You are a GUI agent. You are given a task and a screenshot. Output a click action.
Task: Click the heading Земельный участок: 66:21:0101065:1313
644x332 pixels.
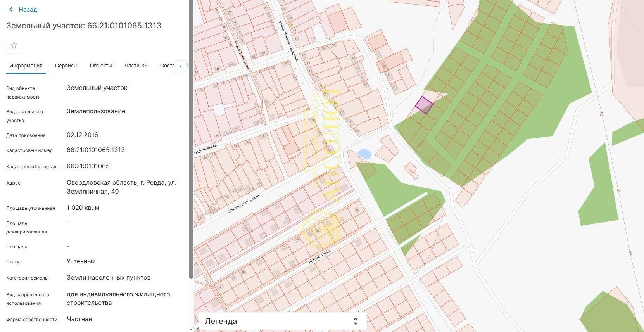[x=84, y=26]
